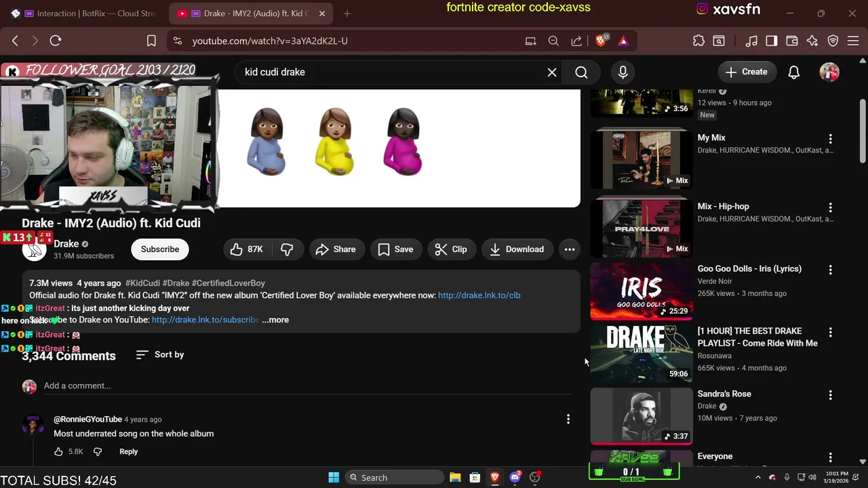Open Brave Shields lion icon

coord(601,41)
